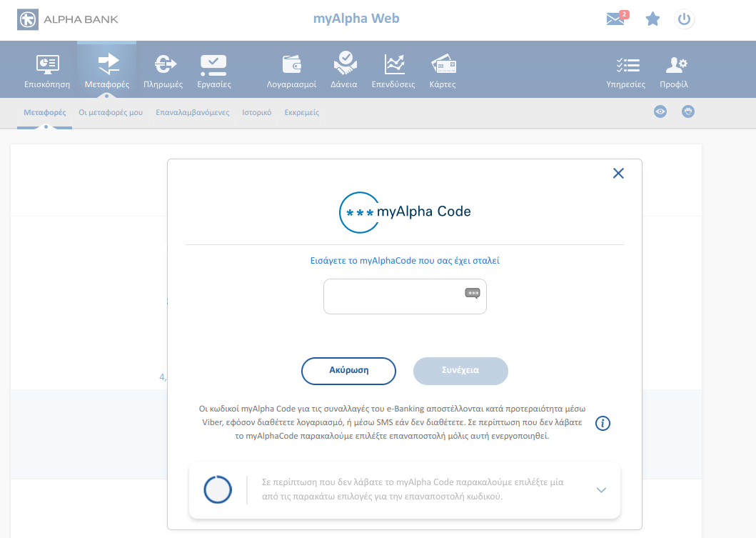Screen dimensions: 756x538
Task: Open Κάρτες cards menu
Action: (443, 71)
